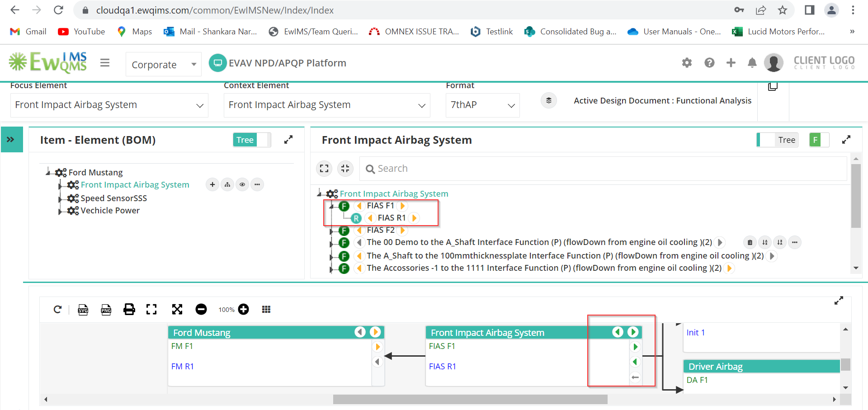The height and width of the screenshot is (410, 868).
Task: Click the plus add icon in header
Action: (731, 63)
